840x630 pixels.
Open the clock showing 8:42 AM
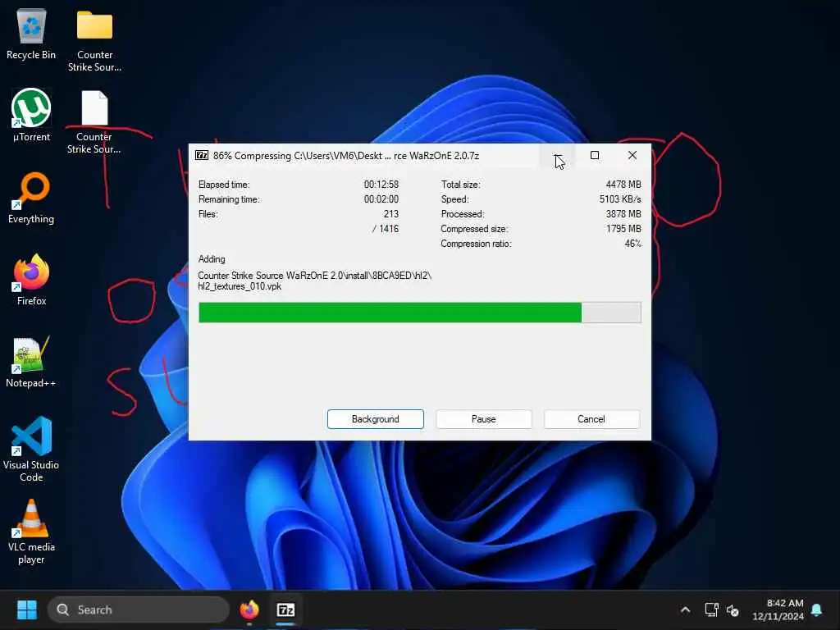tap(778, 609)
